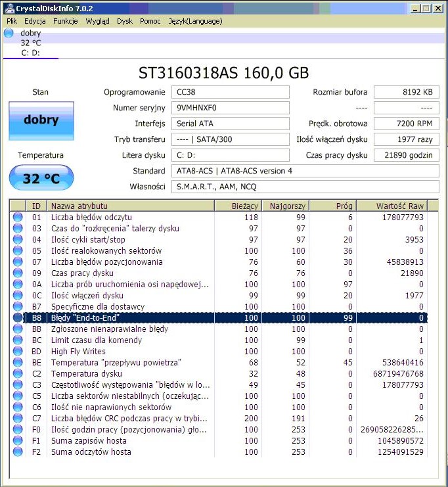
Task: Click the drive letter field 'C: D:'
Action: (231, 155)
